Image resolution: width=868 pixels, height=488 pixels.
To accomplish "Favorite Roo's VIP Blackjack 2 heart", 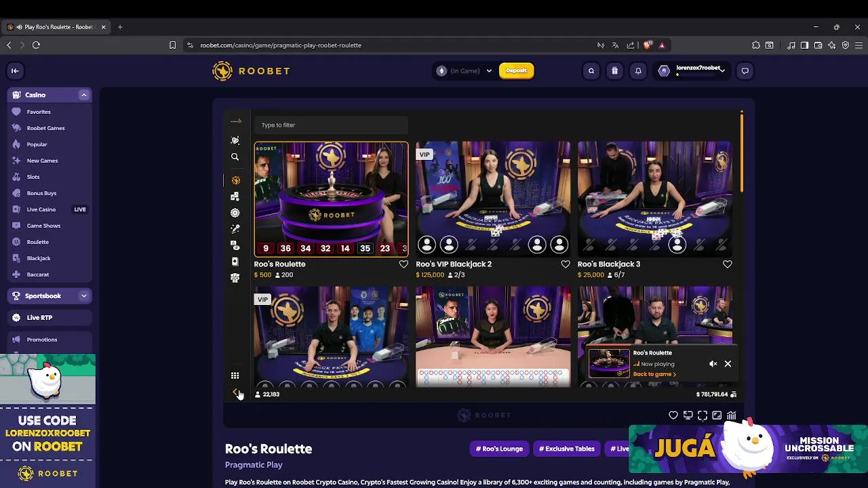I will coord(566,264).
